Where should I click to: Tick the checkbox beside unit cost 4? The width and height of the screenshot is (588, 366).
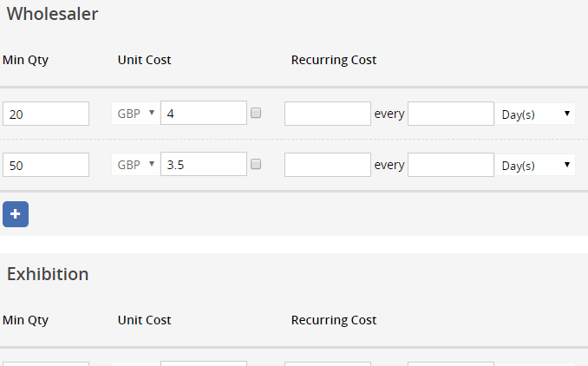coord(256,113)
